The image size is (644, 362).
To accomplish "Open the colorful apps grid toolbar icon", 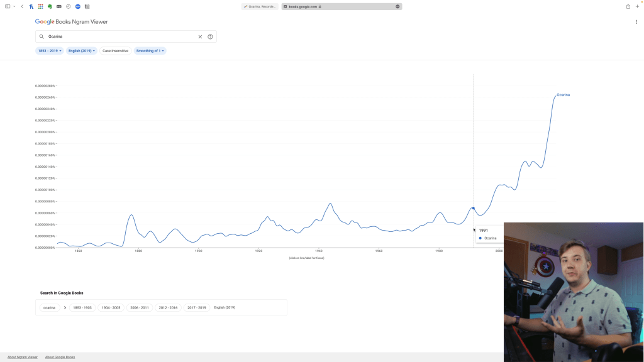I will tap(41, 6).
